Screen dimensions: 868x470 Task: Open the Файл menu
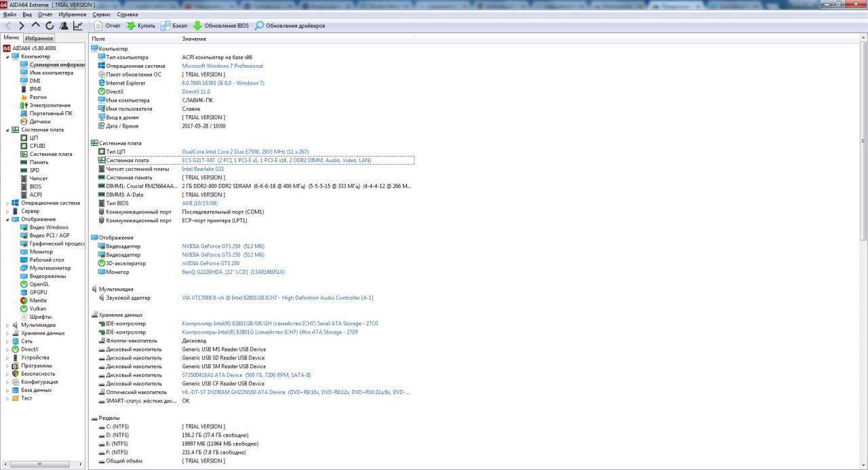[10, 14]
